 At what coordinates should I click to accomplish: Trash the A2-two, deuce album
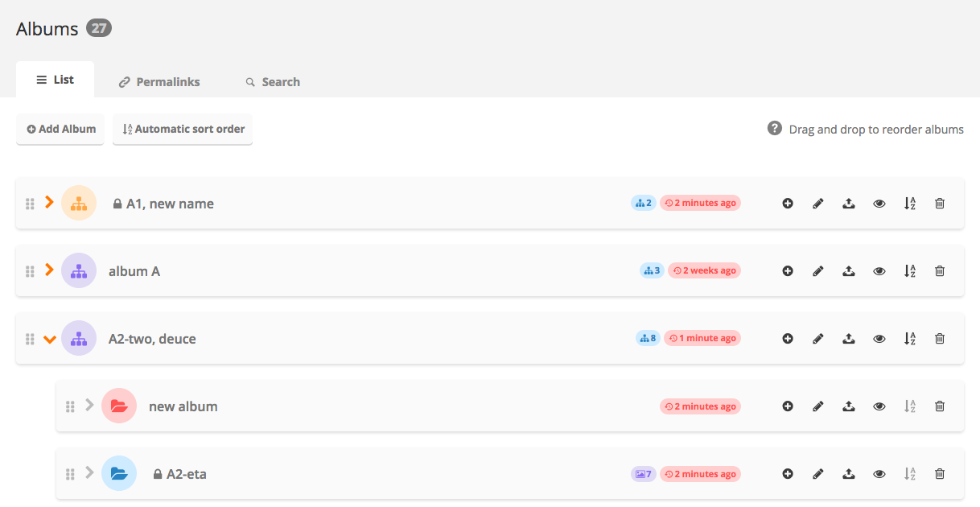click(x=939, y=339)
